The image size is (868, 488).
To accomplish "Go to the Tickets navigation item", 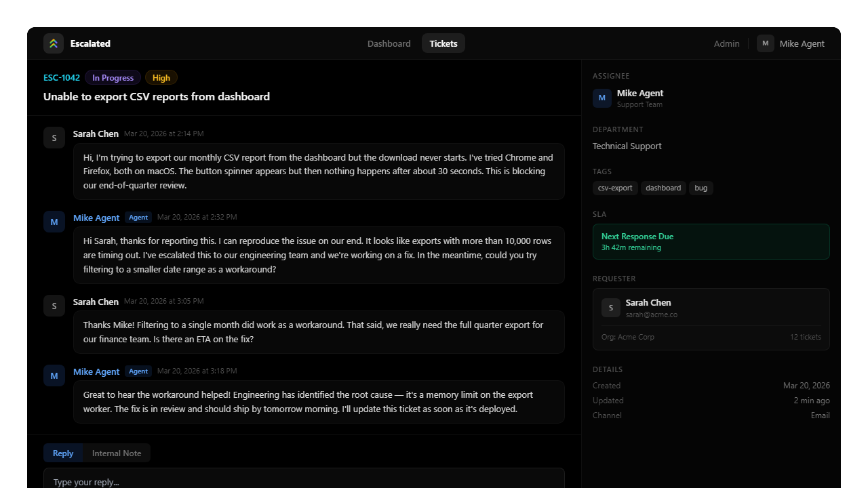I will (443, 43).
